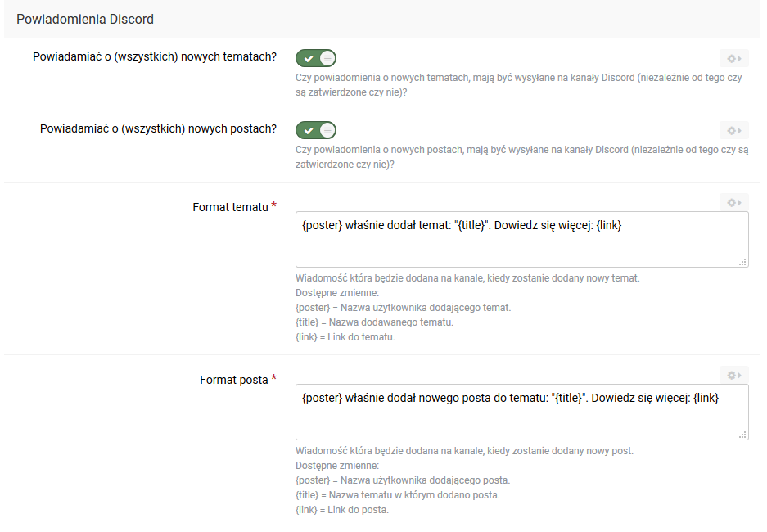Image resolution: width=767 pixels, height=532 pixels.
Task: Click the help line "{link} = Link do posta."
Action: (342, 510)
